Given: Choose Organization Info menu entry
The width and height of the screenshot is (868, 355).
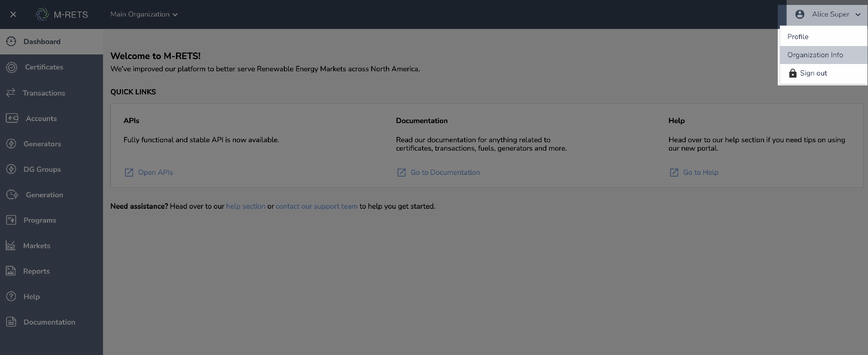Looking at the screenshot, I should pos(815,55).
